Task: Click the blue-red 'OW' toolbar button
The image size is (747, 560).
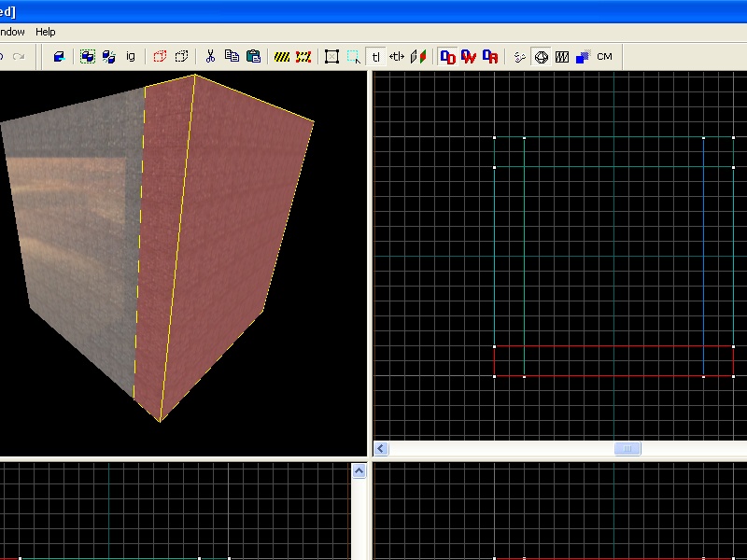Action: click(469, 57)
